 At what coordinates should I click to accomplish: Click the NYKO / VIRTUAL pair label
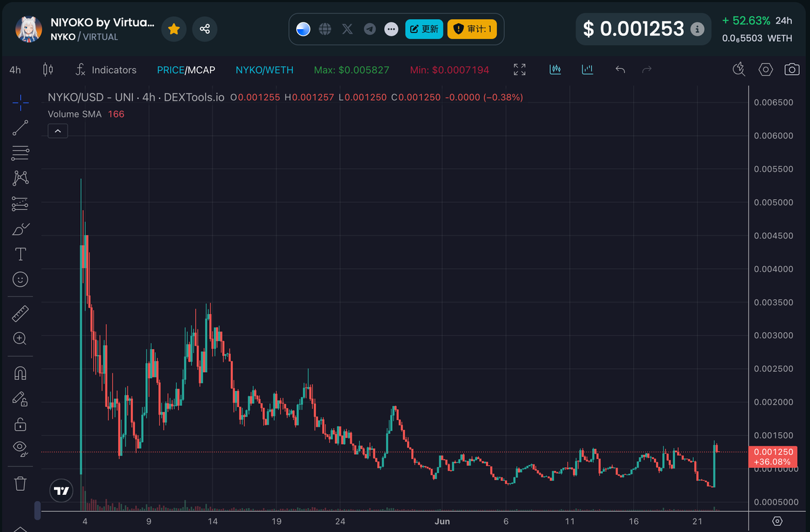pos(84,37)
